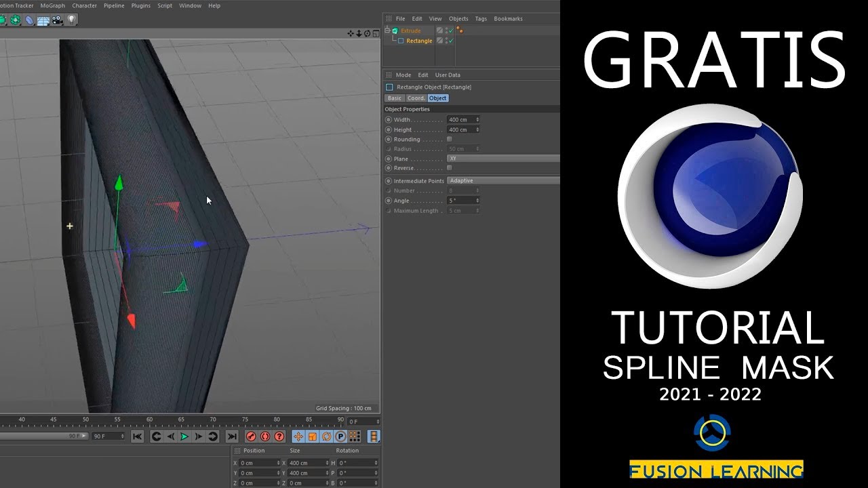Click the Width animation keyframe circle

coord(389,120)
